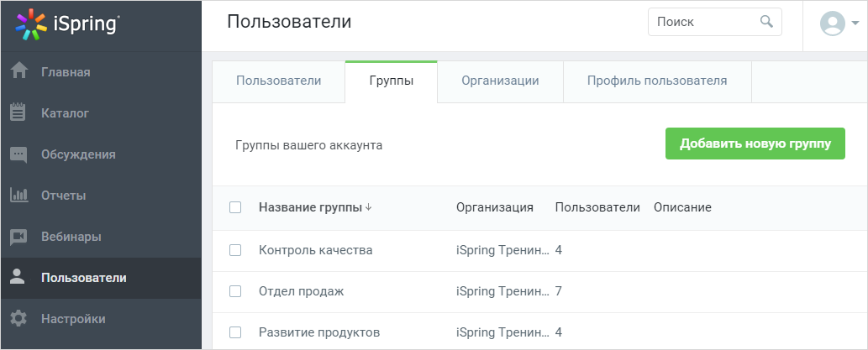Check the Отдел продаж row checkbox
868x350 pixels.
click(235, 291)
